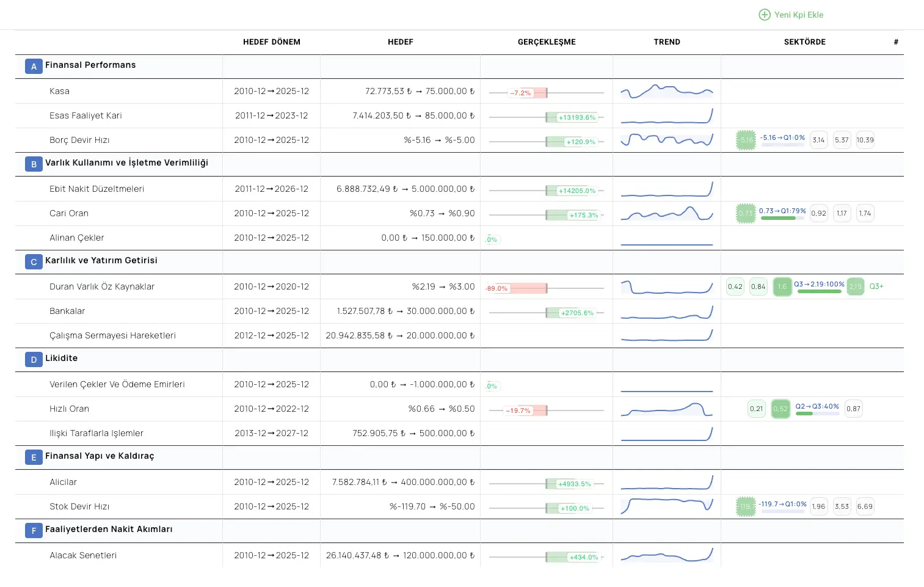Click the B badge for Varlık Kullanımı
The height and width of the screenshot is (587, 924).
point(34,164)
